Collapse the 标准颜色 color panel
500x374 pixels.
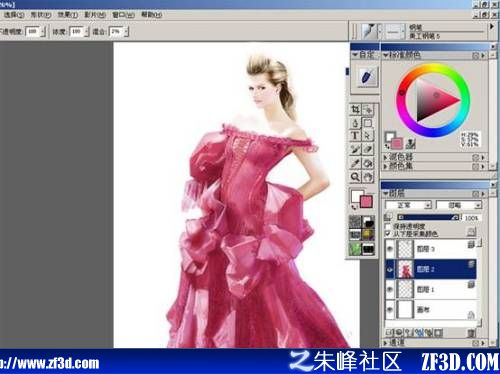(385, 55)
